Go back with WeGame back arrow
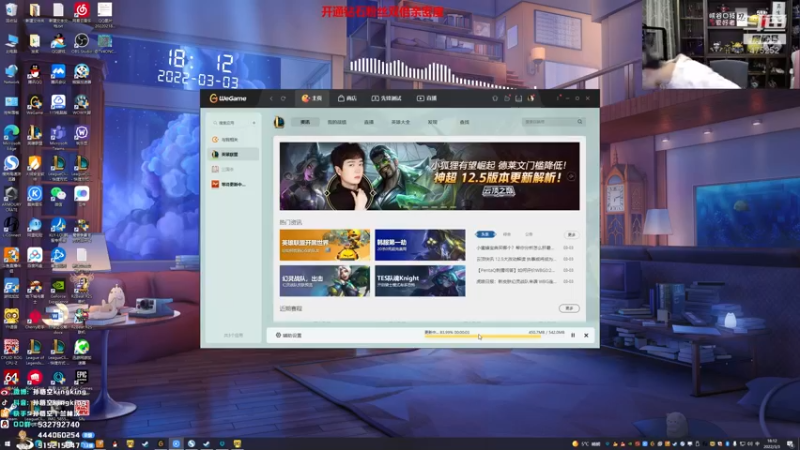This screenshot has height=450, width=800. (x=271, y=98)
